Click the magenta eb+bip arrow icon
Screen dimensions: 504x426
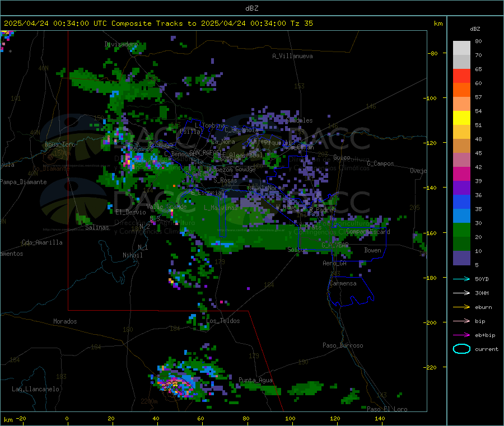pyautogui.click(x=461, y=335)
